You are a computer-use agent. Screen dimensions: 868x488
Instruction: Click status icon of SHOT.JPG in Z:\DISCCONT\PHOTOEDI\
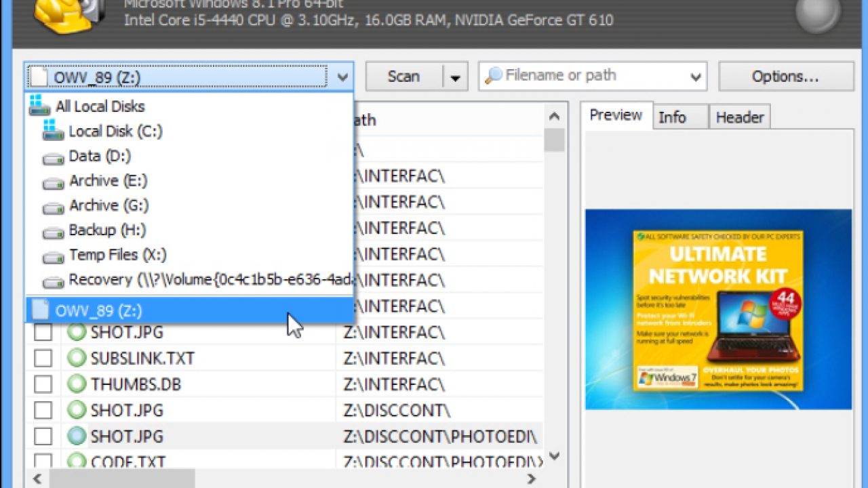click(x=77, y=436)
